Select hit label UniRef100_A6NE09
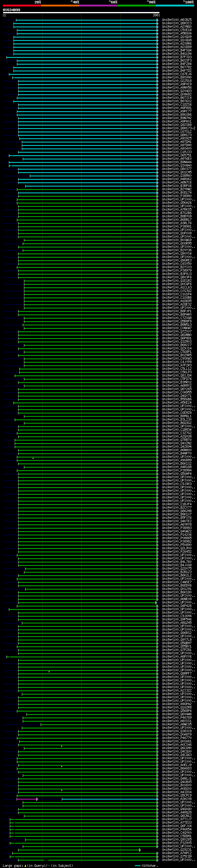Viewport: 197px width, 868px height. coord(176,599)
